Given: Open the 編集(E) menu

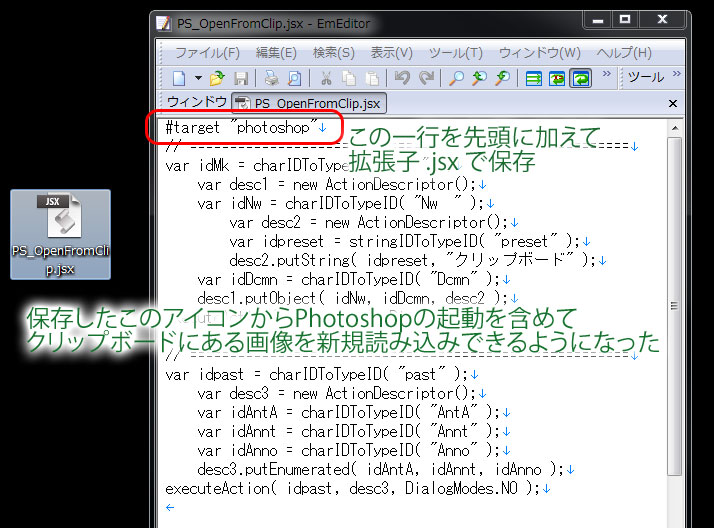Looking at the screenshot, I should coord(276,53).
